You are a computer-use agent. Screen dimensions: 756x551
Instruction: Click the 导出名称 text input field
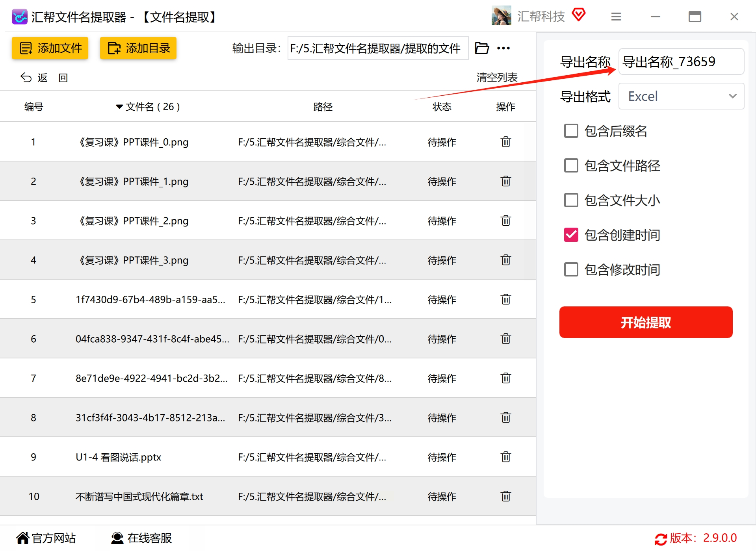tap(681, 61)
